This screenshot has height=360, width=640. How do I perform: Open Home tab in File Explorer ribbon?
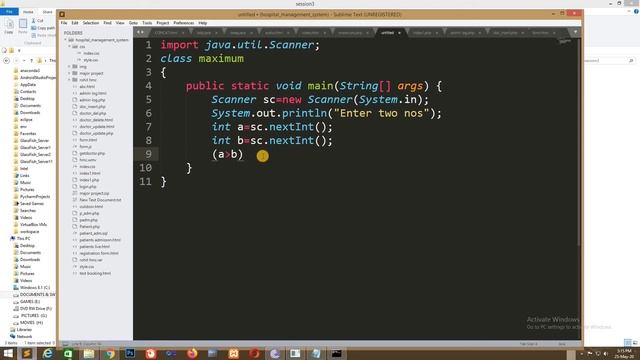click(x=28, y=12)
